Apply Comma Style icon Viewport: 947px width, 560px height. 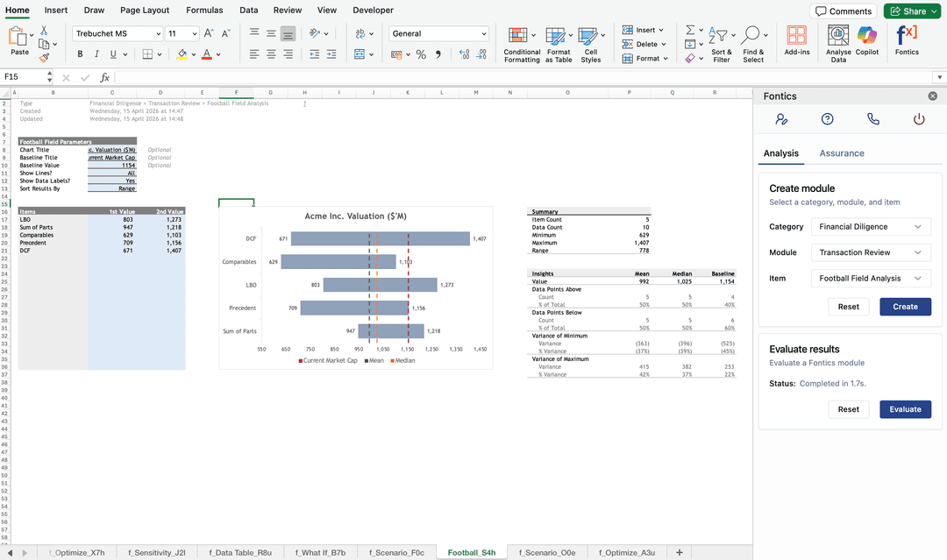(438, 54)
